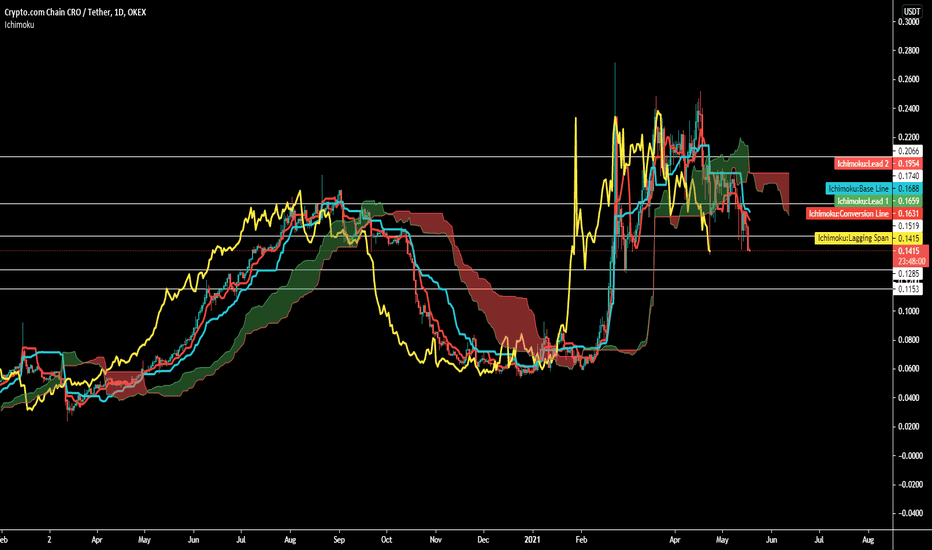Click the 0.2200 price axis value
The width and height of the screenshot is (932, 550).
click(908, 137)
